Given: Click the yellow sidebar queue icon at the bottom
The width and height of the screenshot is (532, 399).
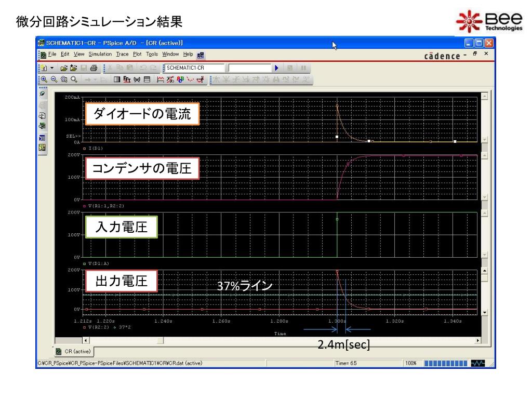Looking at the screenshot, I should pos(42,148).
